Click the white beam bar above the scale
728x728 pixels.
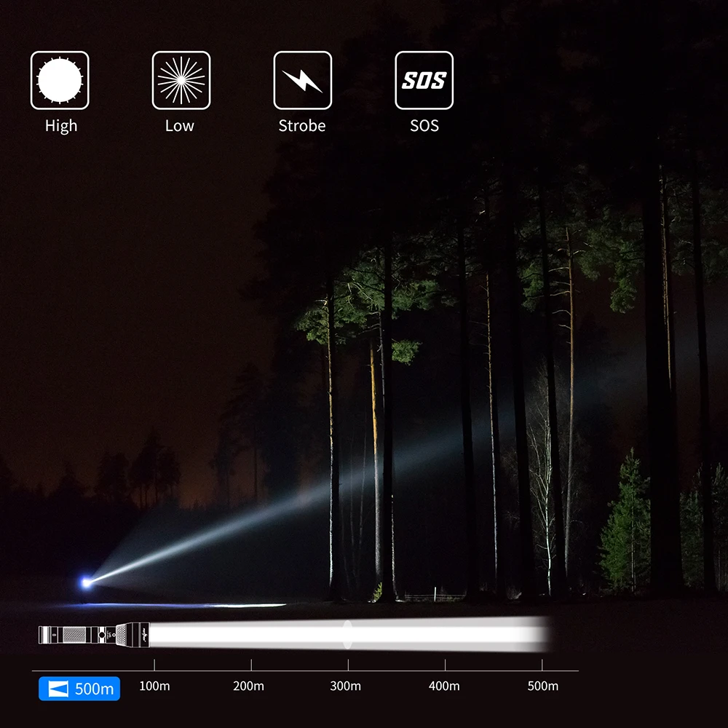pyautogui.click(x=351, y=634)
